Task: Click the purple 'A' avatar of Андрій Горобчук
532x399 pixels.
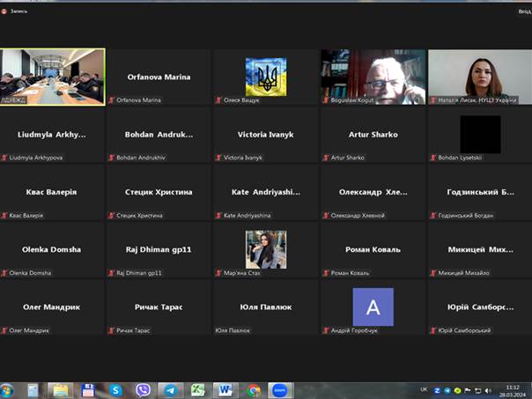Action: [x=373, y=307]
